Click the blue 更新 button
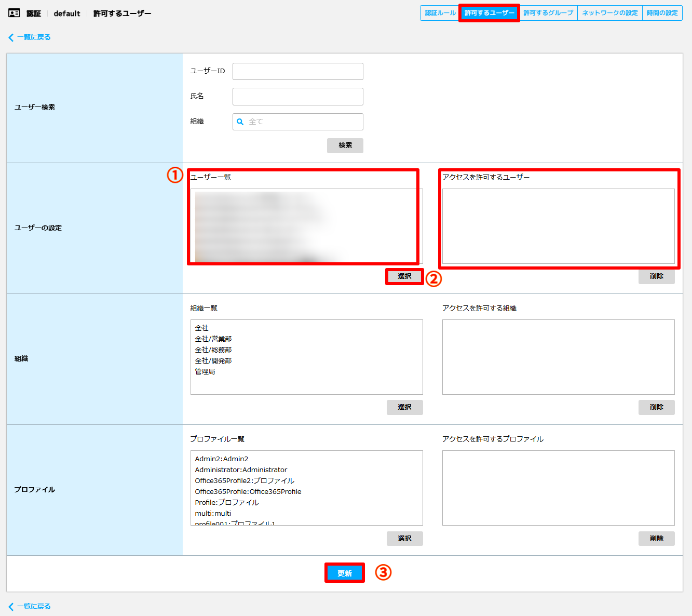This screenshot has width=692, height=616. coord(345,573)
